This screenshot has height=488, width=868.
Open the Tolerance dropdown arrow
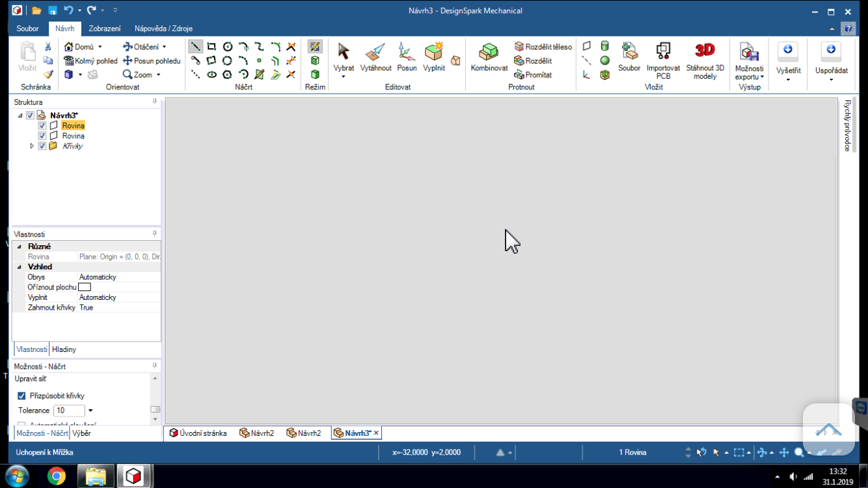click(x=90, y=411)
